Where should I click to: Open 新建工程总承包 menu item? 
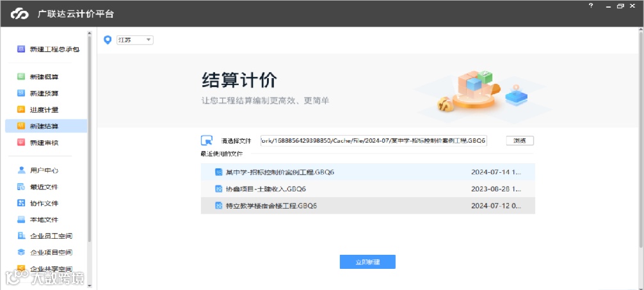click(x=54, y=49)
